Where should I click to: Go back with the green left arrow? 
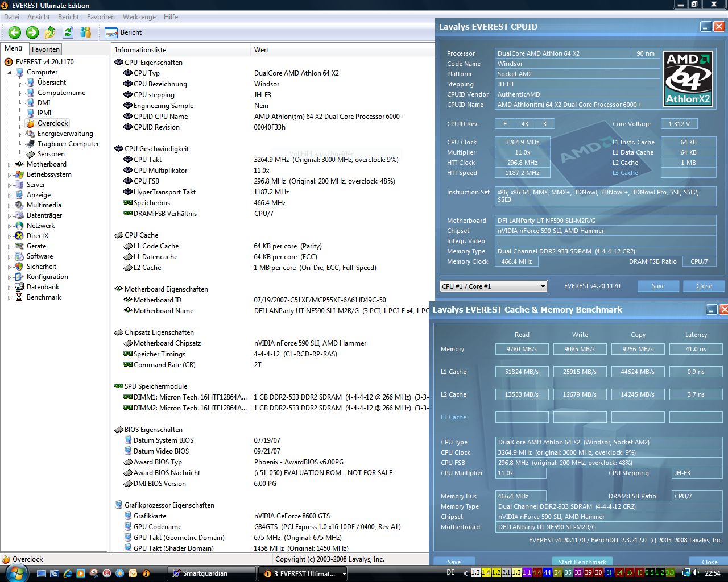click(x=15, y=32)
